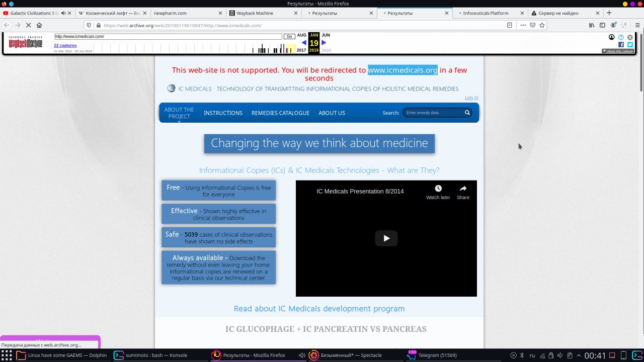Close the Wayback Machine toolbar
The image size is (644, 362).
tap(630, 37)
